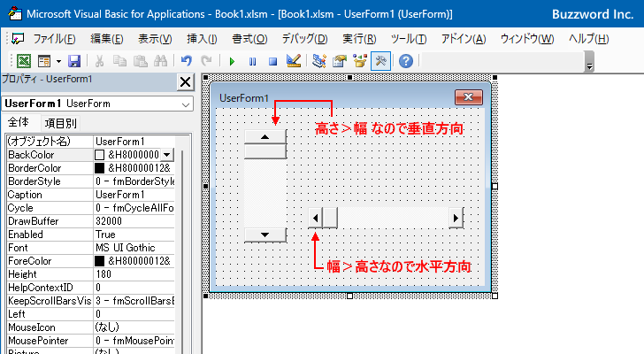Open the ファイル(F) menu
The image size is (644, 354).
[x=54, y=39]
